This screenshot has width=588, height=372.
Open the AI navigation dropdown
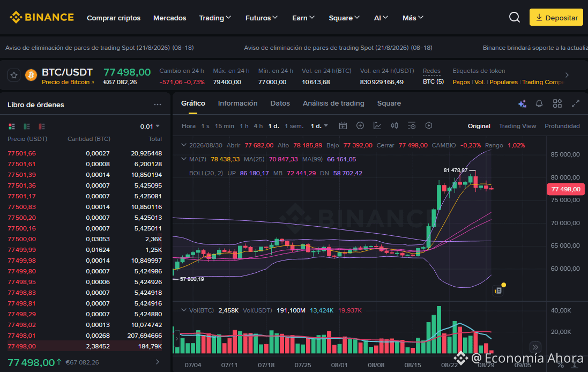point(381,18)
